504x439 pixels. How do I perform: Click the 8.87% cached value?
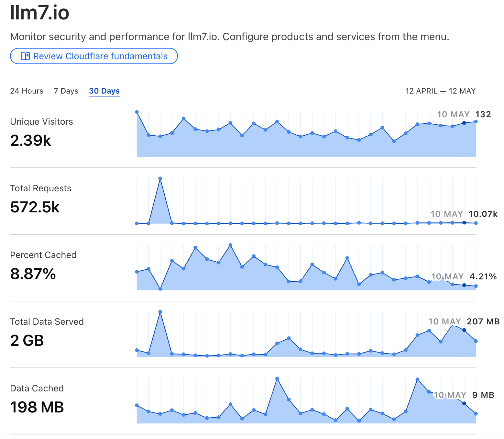tap(33, 274)
